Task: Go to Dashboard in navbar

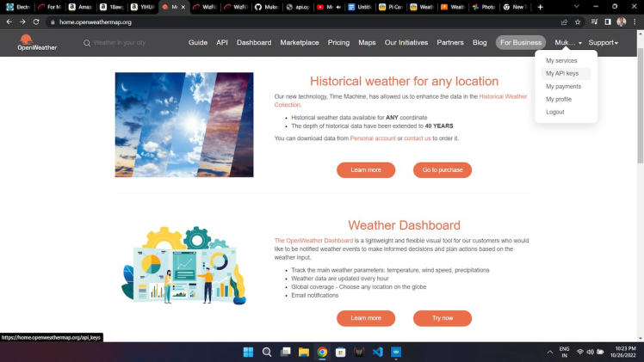Action: pos(254,43)
